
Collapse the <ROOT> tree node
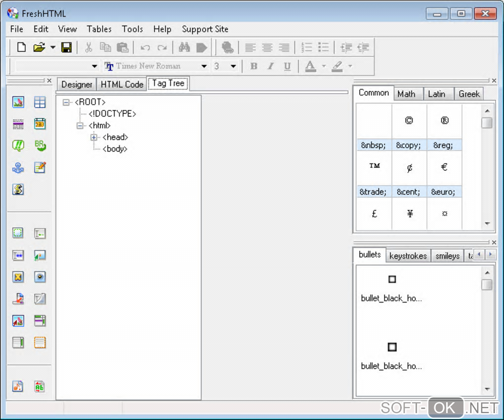[66, 103]
